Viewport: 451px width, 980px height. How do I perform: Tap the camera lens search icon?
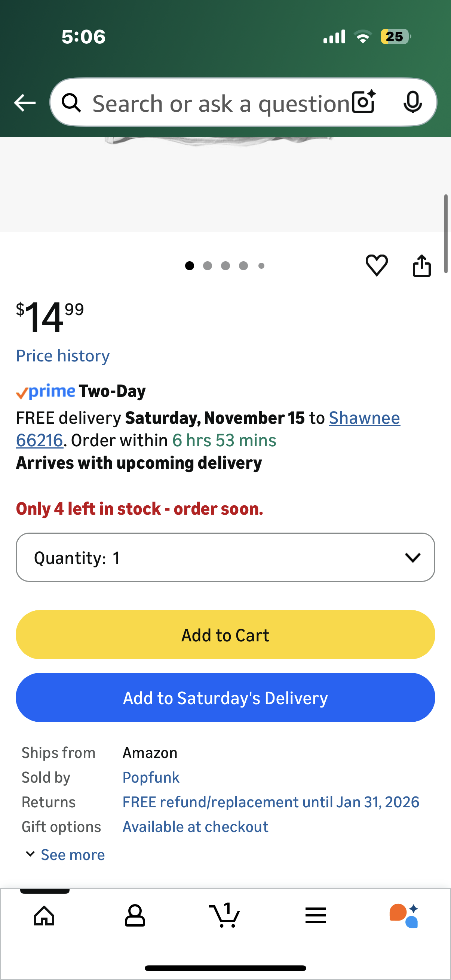tap(363, 102)
